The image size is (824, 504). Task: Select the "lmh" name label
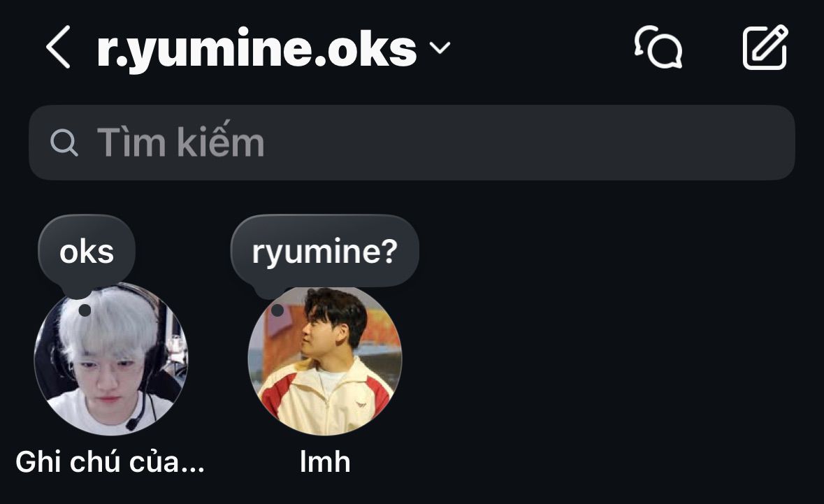[x=325, y=462]
